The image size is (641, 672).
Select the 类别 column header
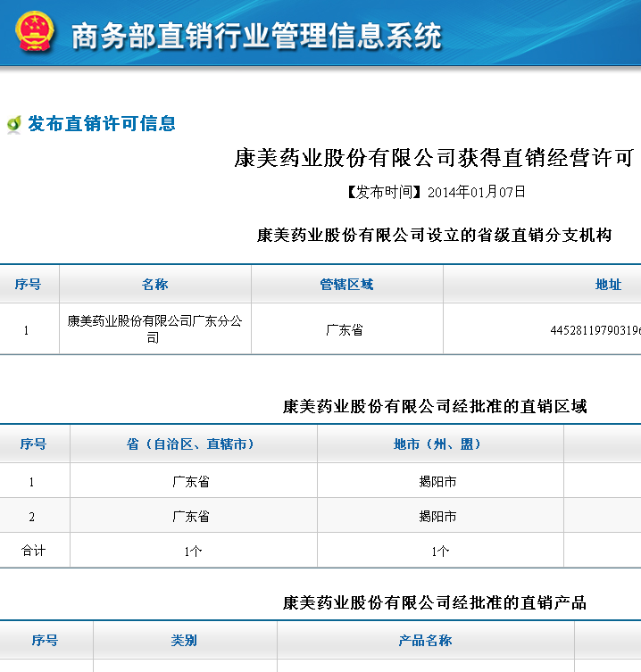(184, 641)
